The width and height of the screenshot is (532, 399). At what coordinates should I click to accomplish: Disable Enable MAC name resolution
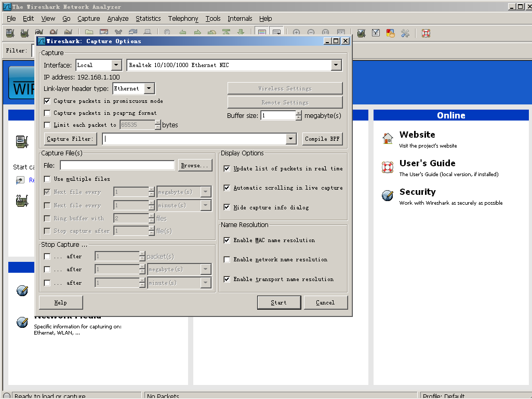[x=227, y=240]
